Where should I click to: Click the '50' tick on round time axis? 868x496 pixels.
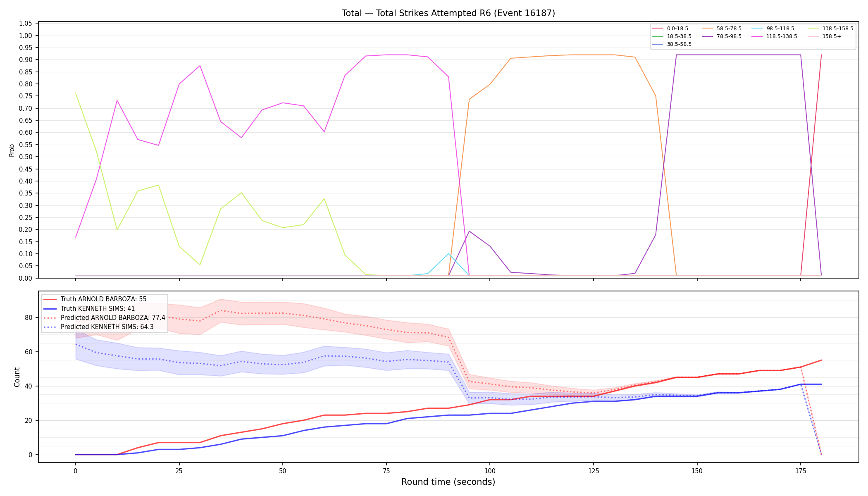click(283, 471)
